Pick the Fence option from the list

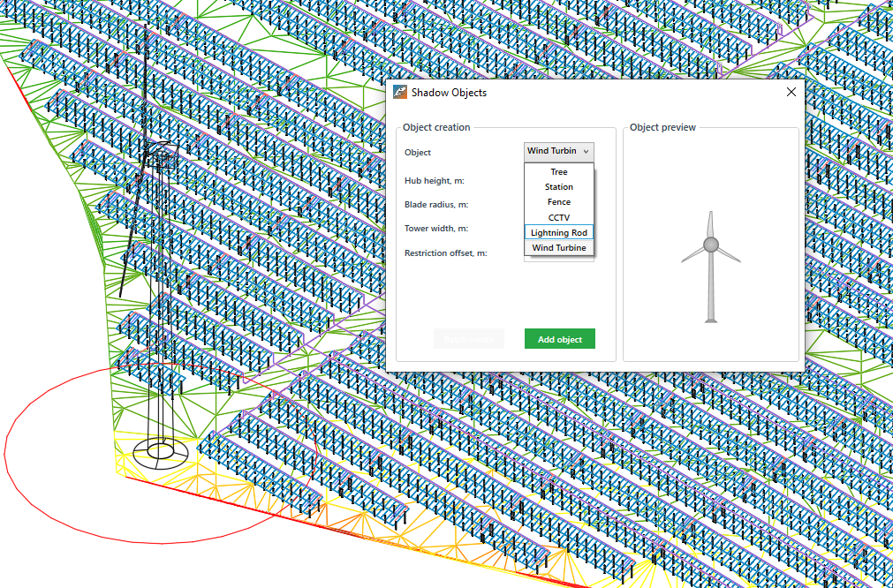(x=559, y=202)
